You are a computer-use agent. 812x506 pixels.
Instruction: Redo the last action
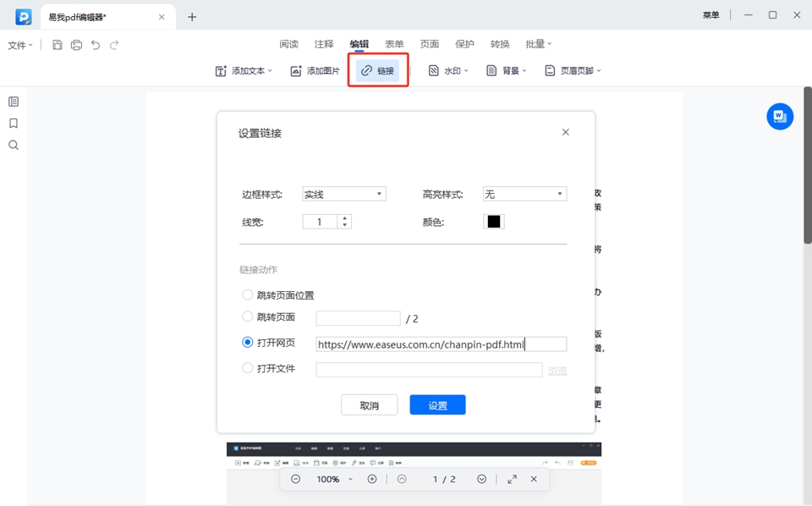tap(114, 45)
